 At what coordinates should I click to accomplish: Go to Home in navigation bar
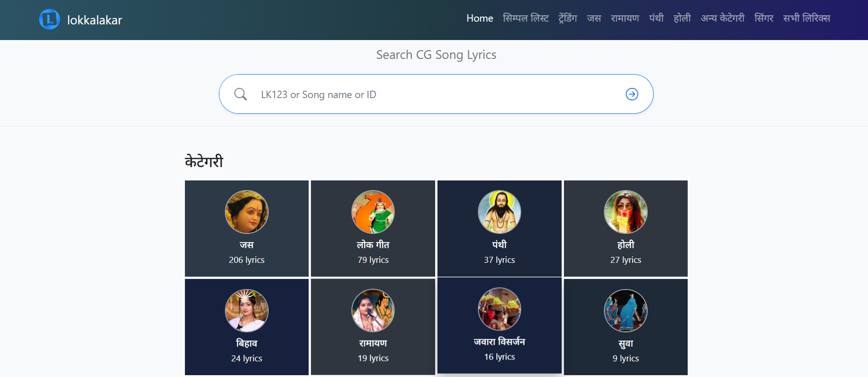(479, 18)
